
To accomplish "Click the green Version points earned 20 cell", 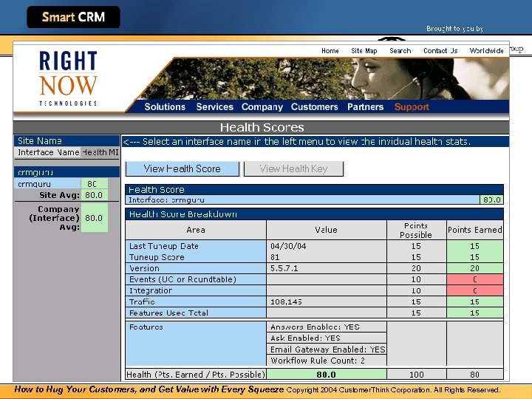I will point(475,268).
